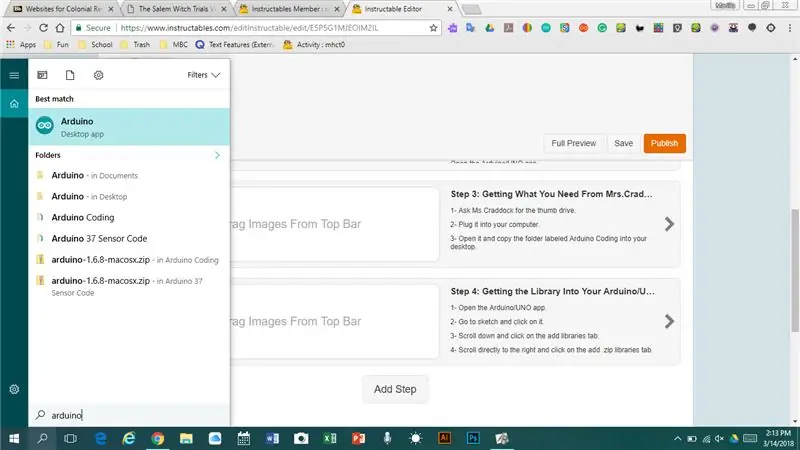Open Calendar app from taskbar
Image resolution: width=800 pixels, height=450 pixels.
point(244,438)
